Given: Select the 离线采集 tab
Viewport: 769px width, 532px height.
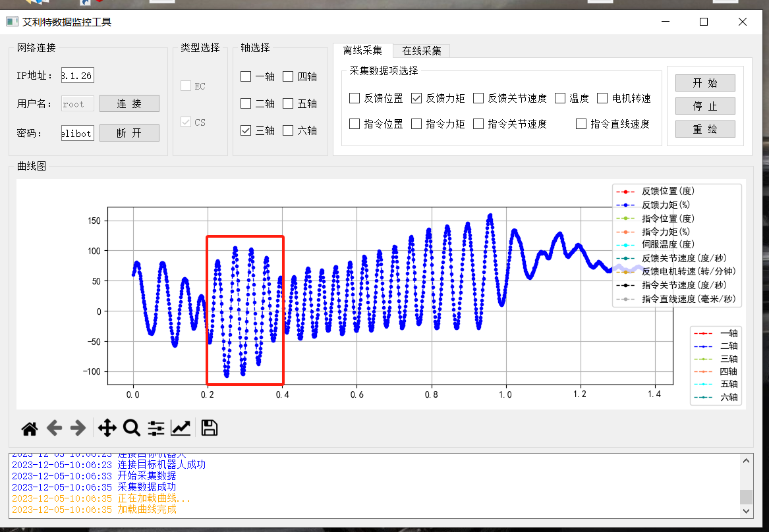Looking at the screenshot, I should [x=362, y=51].
